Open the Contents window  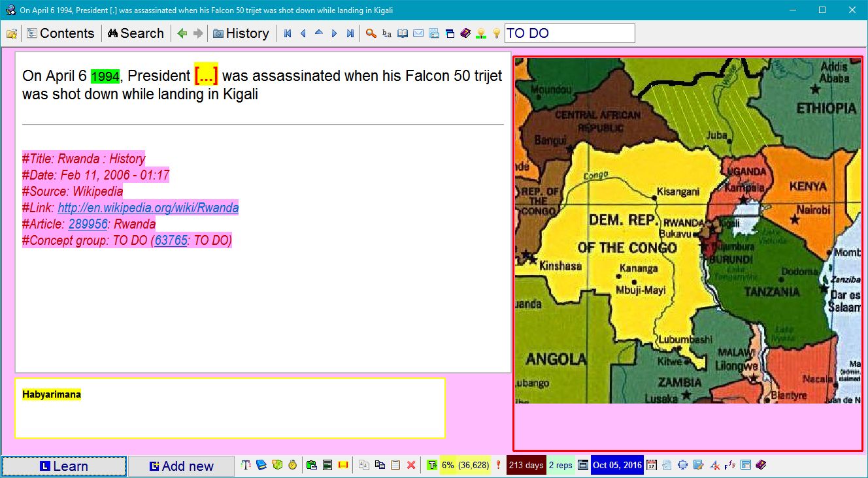click(61, 33)
